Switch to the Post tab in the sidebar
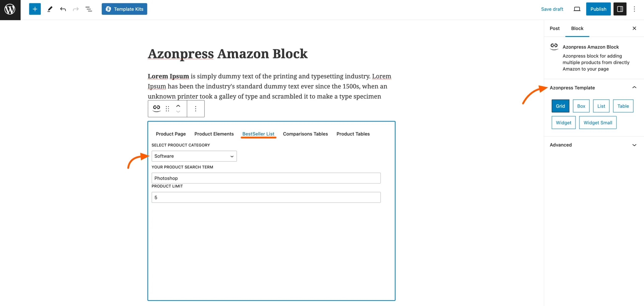 pos(554,28)
